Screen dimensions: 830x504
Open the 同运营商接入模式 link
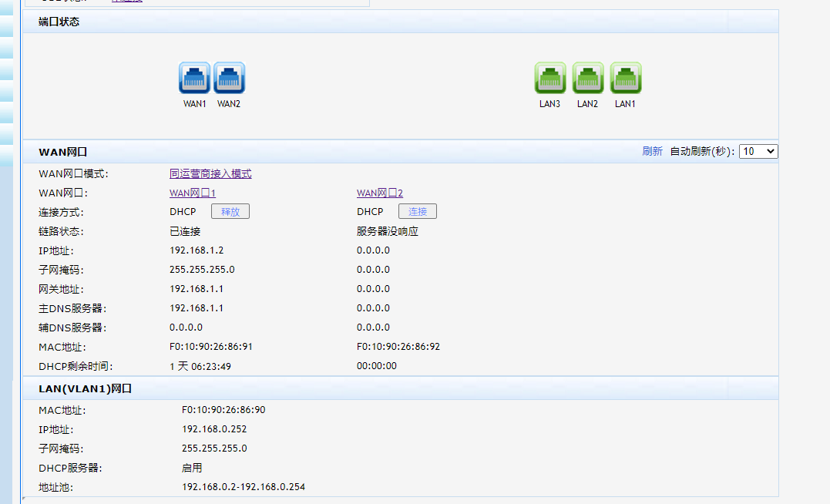[210, 173]
